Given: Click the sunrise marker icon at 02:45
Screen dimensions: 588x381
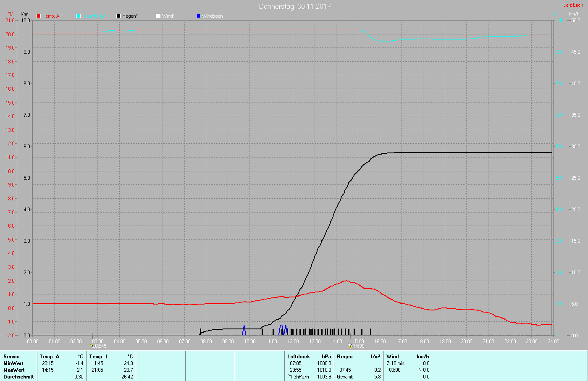Looking at the screenshot, I should tap(92, 346).
